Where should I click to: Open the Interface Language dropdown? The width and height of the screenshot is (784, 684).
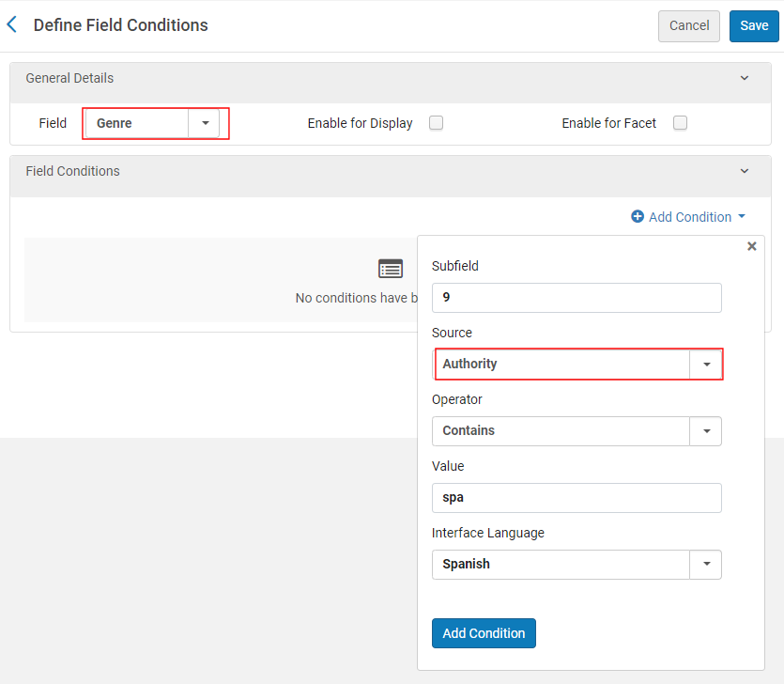[705, 565]
